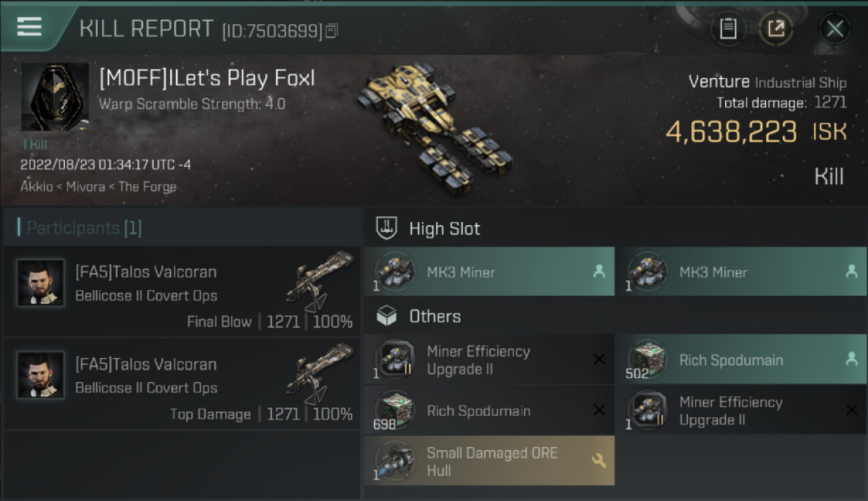The image size is (868, 501).
Task: Select the Small Damaged ORE Hull item
Action: click(x=489, y=462)
